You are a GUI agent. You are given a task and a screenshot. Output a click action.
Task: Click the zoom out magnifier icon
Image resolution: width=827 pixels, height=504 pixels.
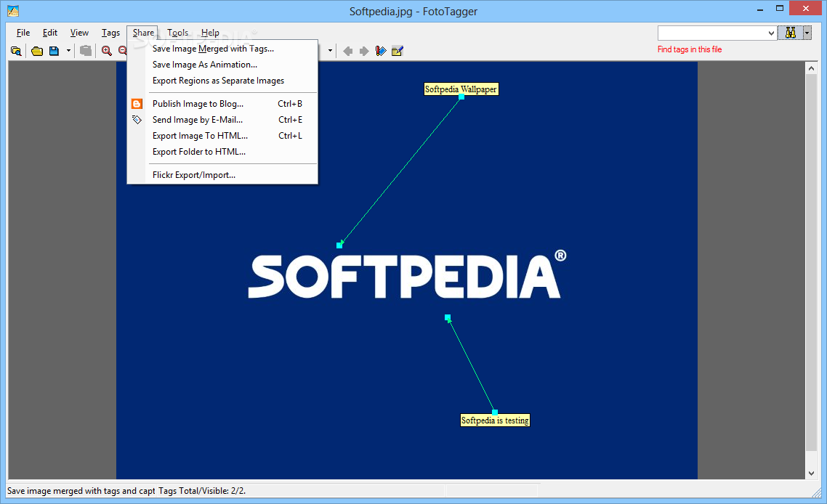[x=123, y=51]
